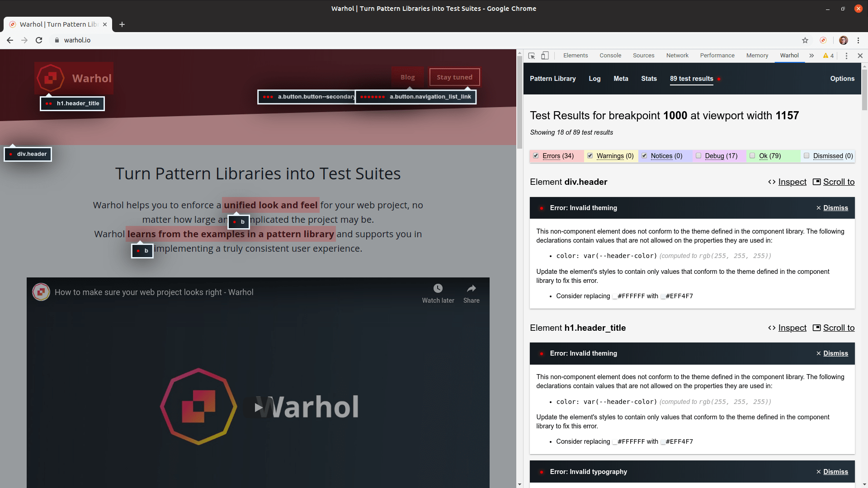
Task: Click the h1.header_title overlay label
Action: [x=72, y=103]
